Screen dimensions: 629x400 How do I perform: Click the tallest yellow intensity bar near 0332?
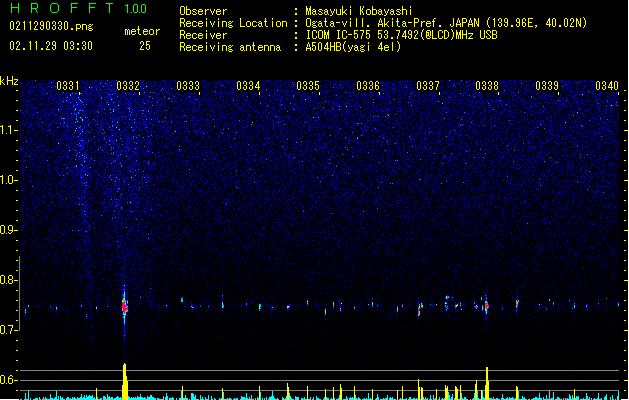(125, 381)
